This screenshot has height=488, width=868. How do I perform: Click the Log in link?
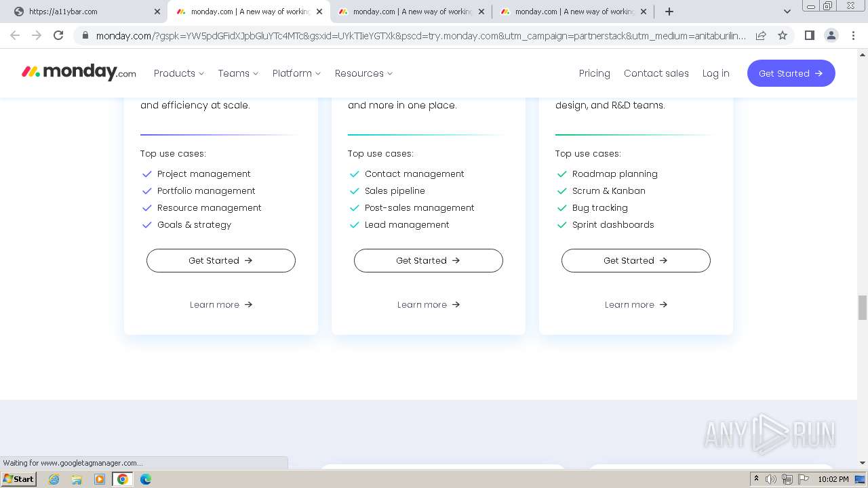click(x=715, y=73)
